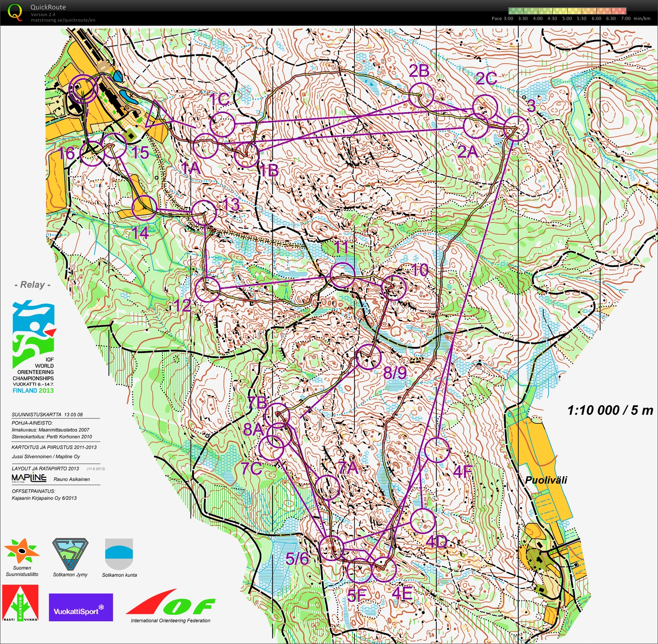Click the Sotkamon kunta shield logo

(x=119, y=554)
